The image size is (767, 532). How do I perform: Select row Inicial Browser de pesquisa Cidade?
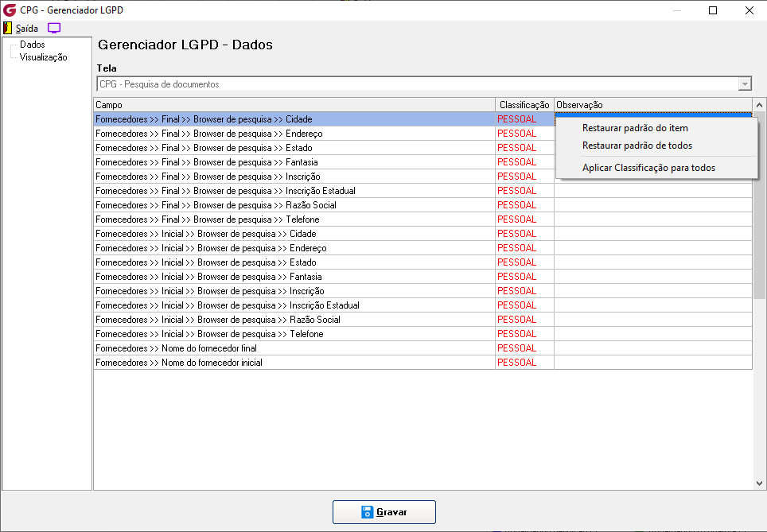pyautogui.click(x=294, y=234)
